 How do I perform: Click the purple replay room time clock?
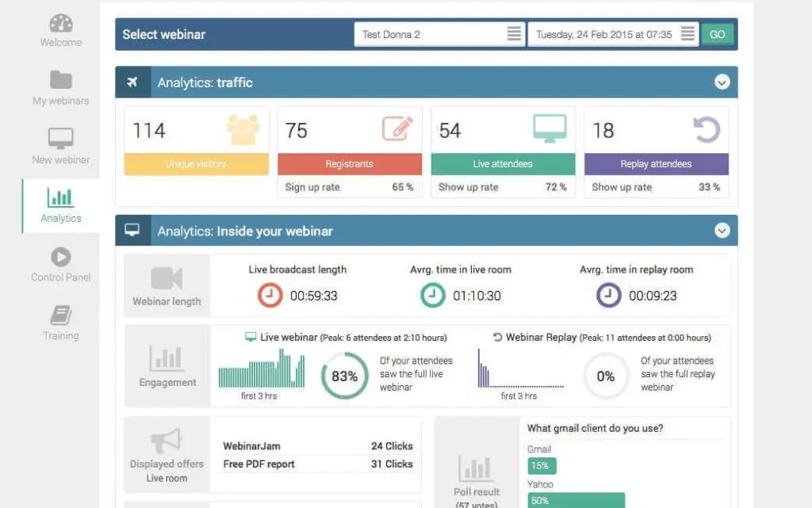click(x=608, y=296)
